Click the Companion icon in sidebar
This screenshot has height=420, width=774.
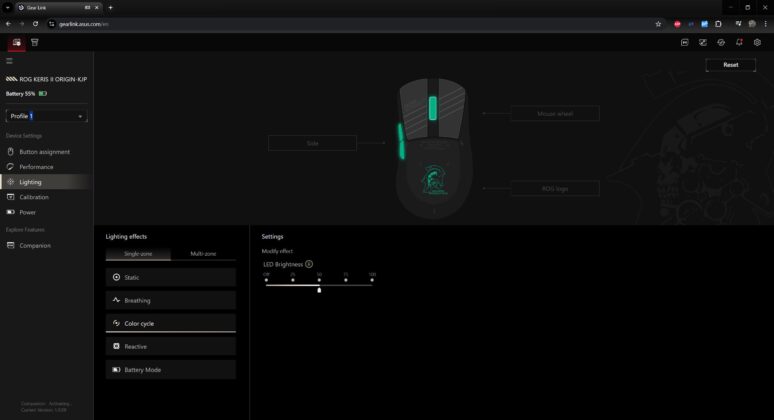tap(10, 245)
